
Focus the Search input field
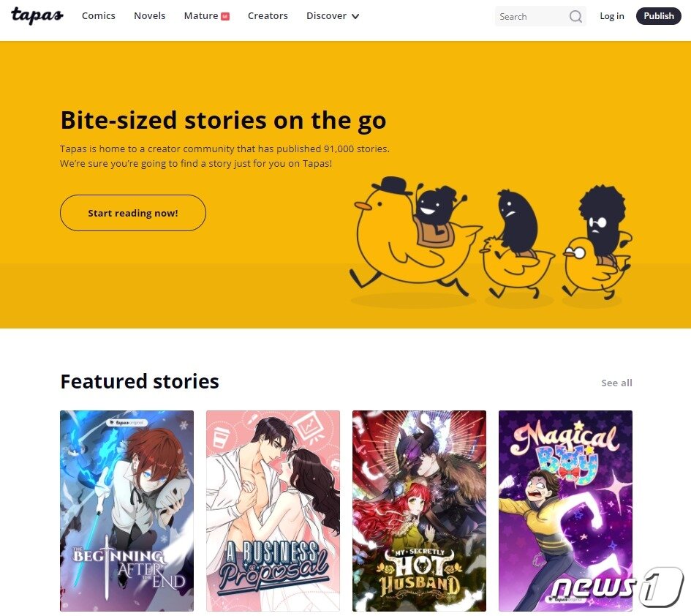(x=532, y=16)
